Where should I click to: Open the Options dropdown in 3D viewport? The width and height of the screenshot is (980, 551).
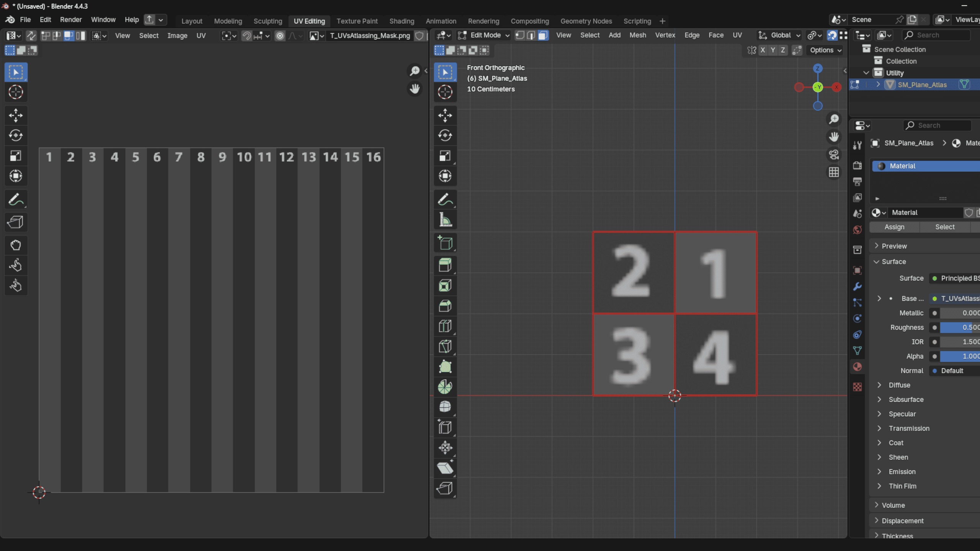coord(826,50)
